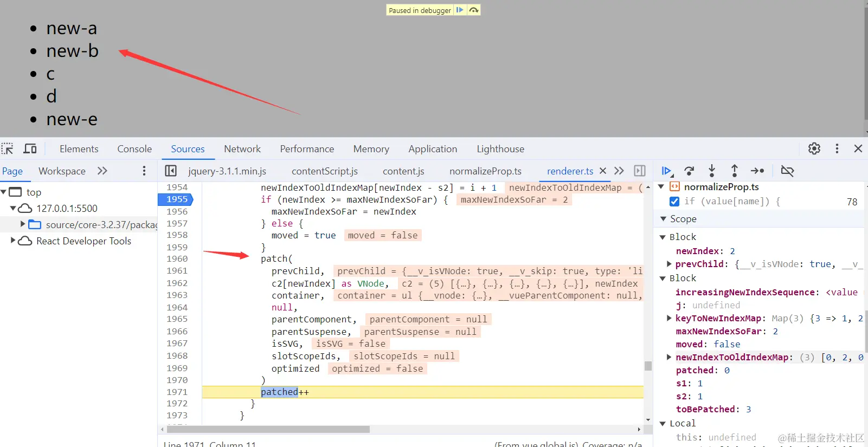Step over from paused overlay badge

474,10
